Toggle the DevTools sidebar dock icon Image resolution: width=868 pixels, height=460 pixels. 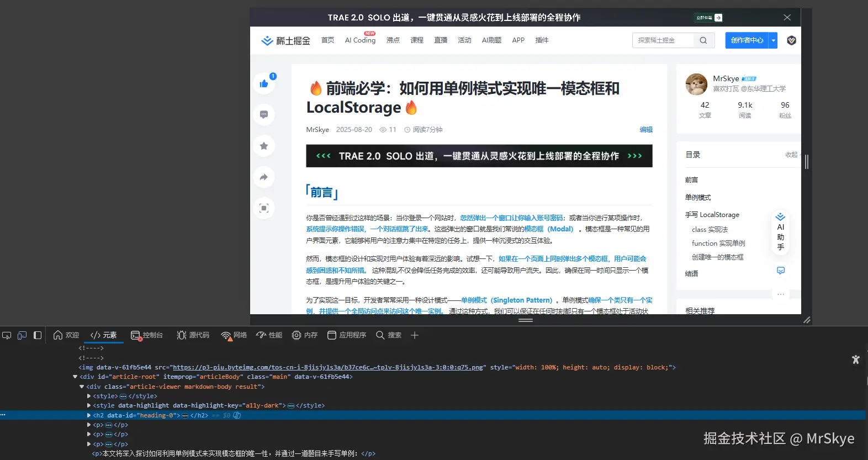coord(38,335)
